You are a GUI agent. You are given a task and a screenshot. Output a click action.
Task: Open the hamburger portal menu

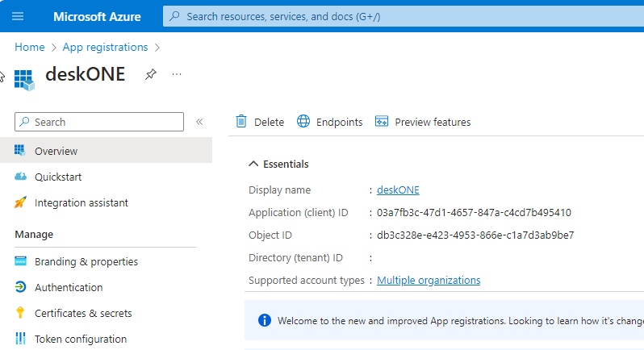[x=18, y=16]
